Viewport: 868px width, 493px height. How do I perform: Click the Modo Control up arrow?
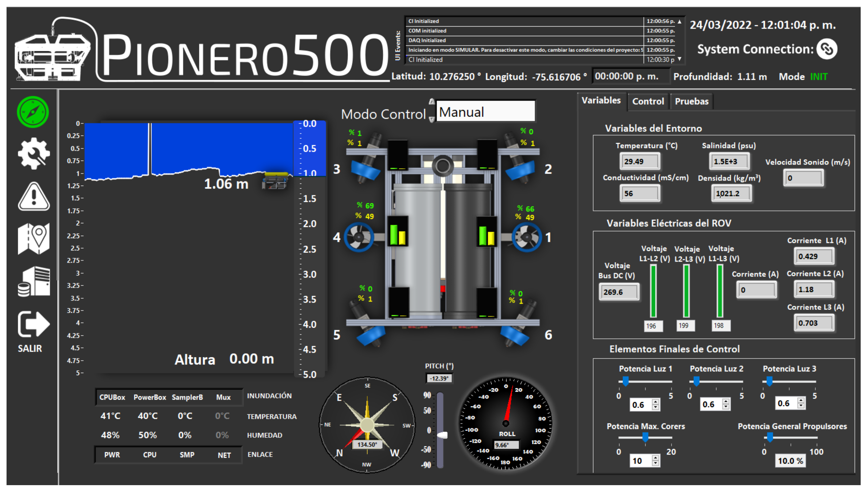tap(432, 102)
